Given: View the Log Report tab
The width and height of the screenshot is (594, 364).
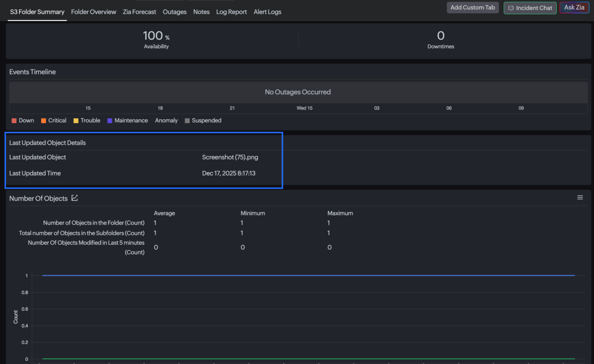Looking at the screenshot, I should pyautogui.click(x=232, y=12).
